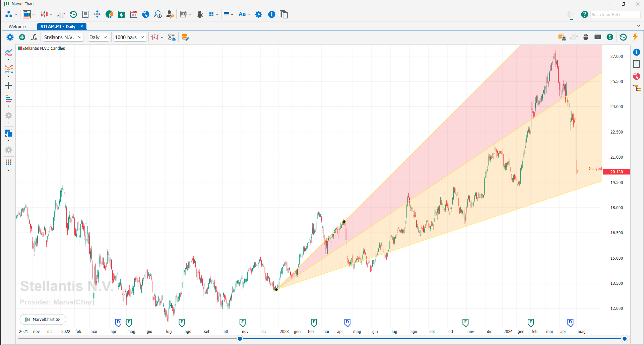
Task: Open the magnifier with eye icon
Action: [x=158, y=14]
